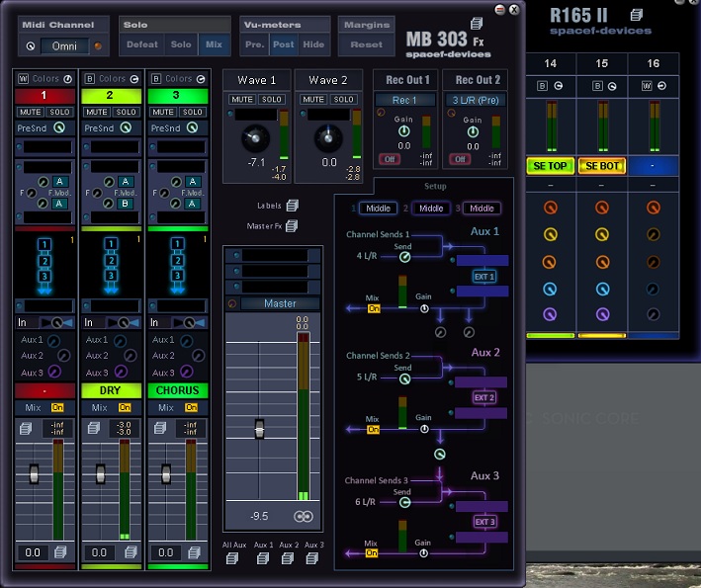The image size is (701, 588).
Task: Toggle Mix On for the CHORUS channel
Action: [x=191, y=407]
